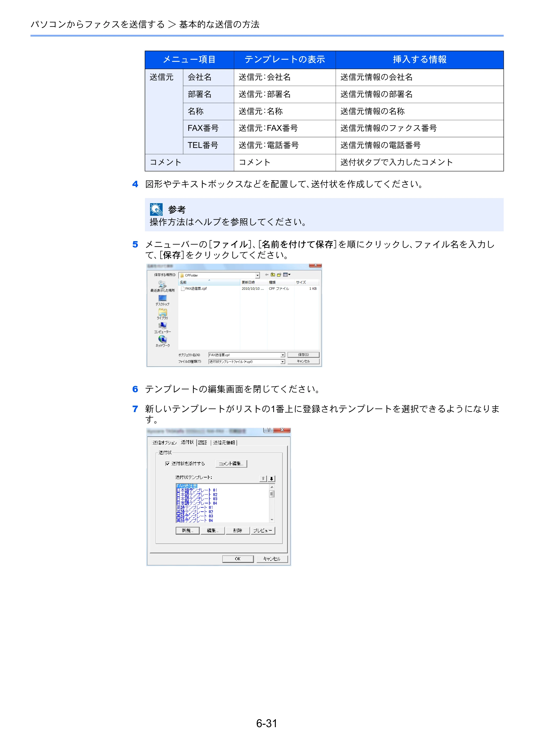
Task: Click the プレビュー button
Action: click(263, 530)
